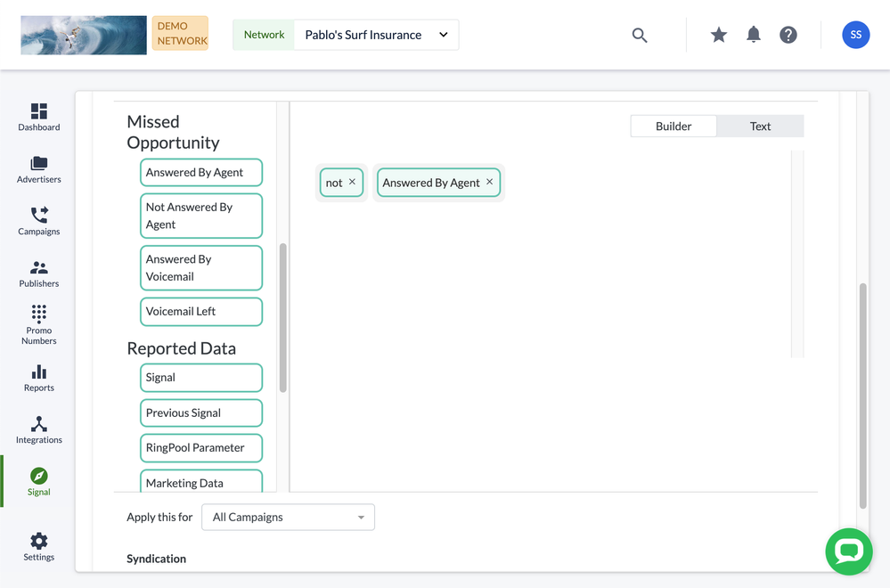Open the Dashboard sidebar item
The width and height of the screenshot is (890, 588).
point(38,118)
